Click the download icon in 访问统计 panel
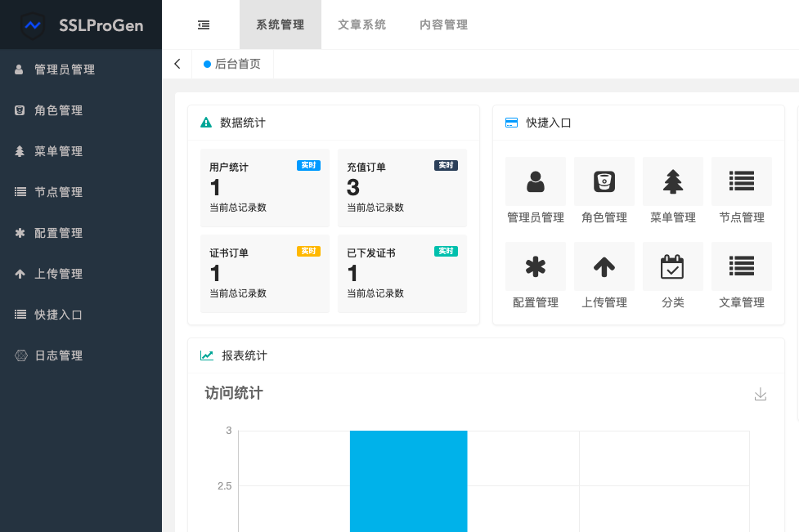Viewport: 799px width, 532px height. pos(761,394)
